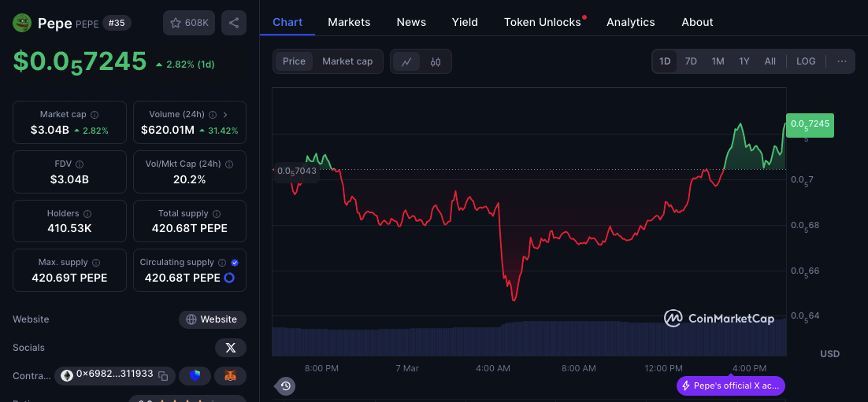Select Price chart toggle
The image size is (868, 402).
click(x=294, y=61)
